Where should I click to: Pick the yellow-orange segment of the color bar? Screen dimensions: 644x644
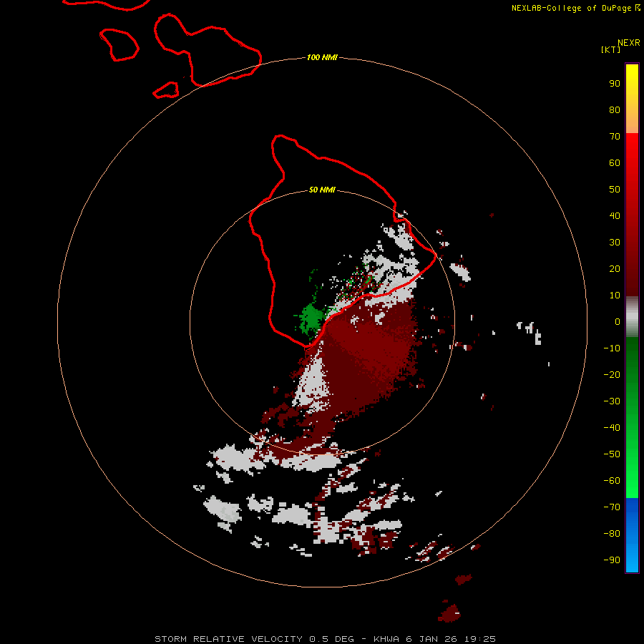632,99
